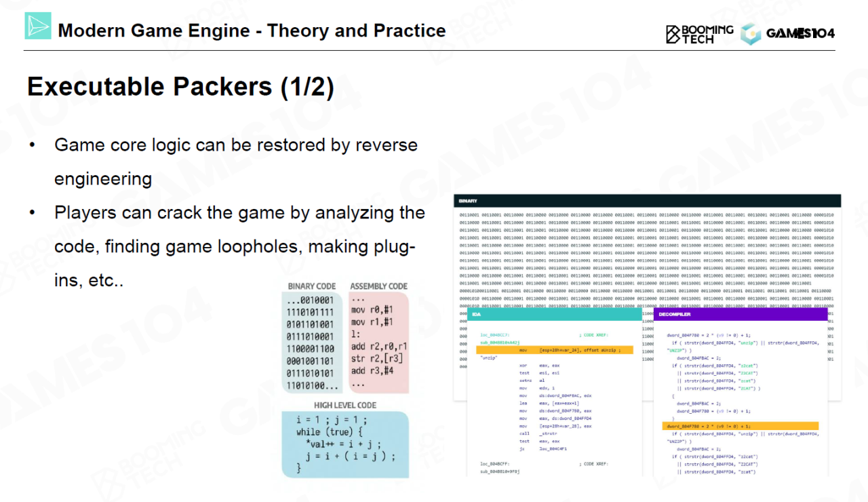Select the BINARY CODE label
Image resolution: width=868 pixels, height=502 pixels.
click(x=311, y=286)
